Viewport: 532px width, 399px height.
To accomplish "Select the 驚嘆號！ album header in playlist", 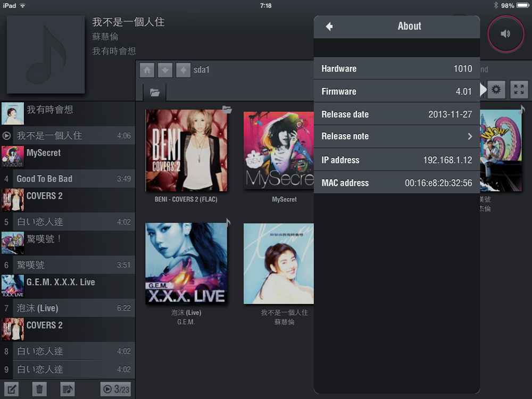I will tap(68, 243).
